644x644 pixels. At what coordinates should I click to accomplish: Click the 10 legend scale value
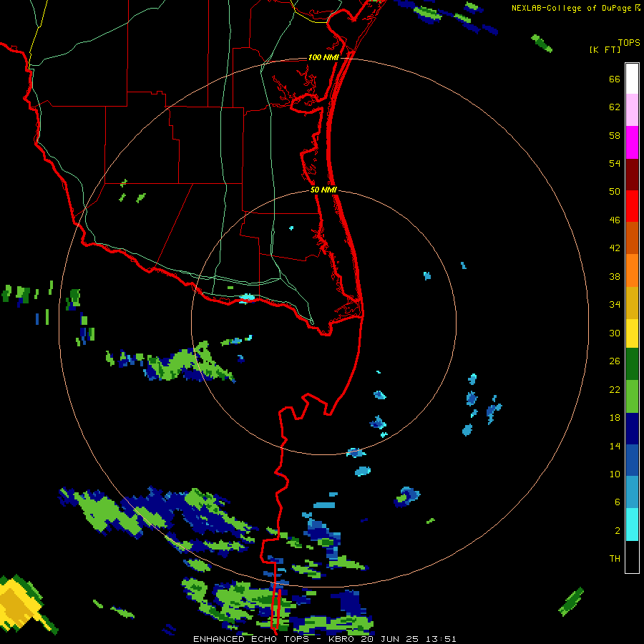[x=615, y=474]
